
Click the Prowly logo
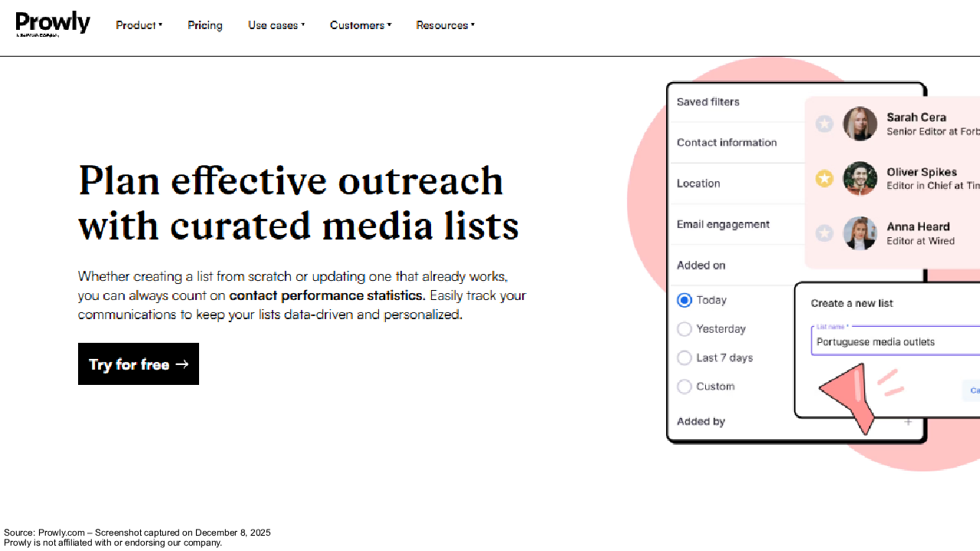click(53, 24)
